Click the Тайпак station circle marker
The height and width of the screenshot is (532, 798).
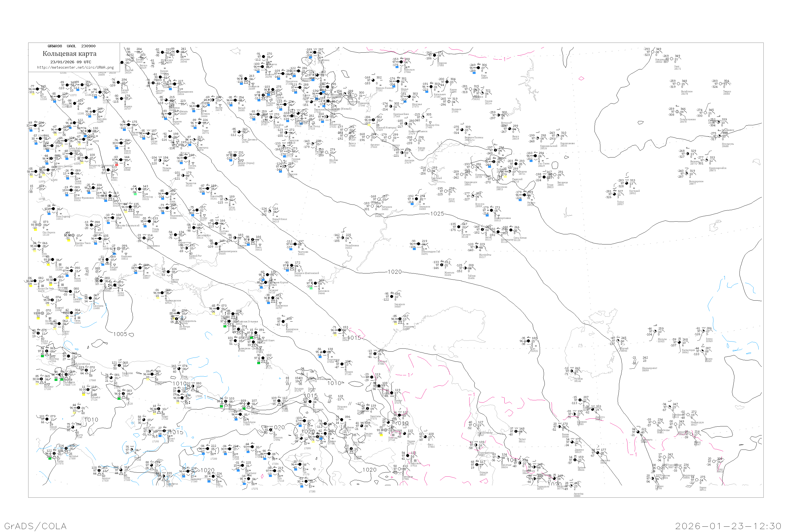tap(465, 268)
